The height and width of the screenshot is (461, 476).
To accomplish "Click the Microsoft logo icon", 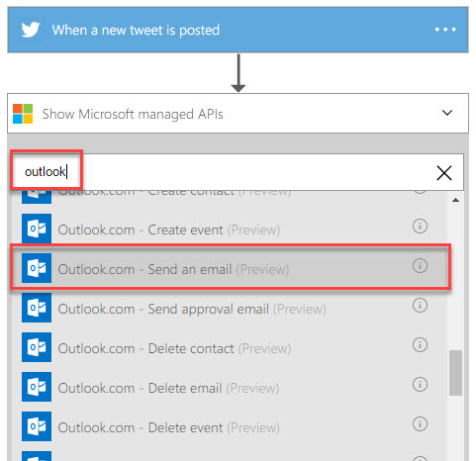I will 23,114.
